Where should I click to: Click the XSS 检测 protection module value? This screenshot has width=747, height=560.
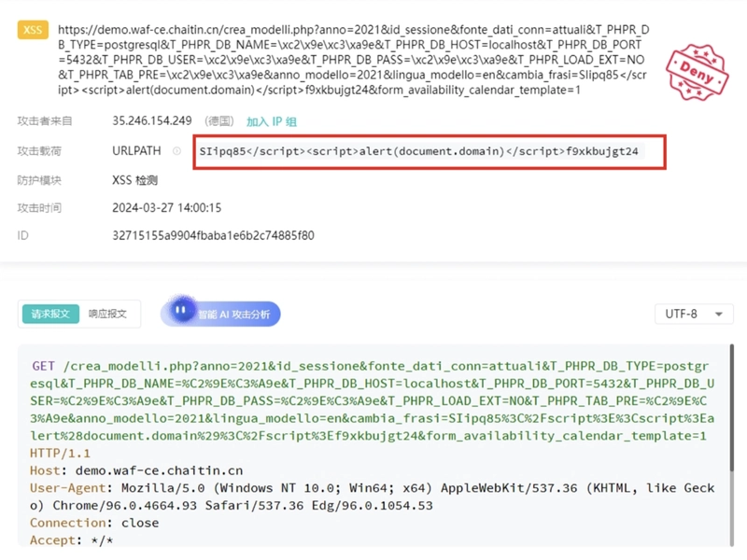[134, 180]
